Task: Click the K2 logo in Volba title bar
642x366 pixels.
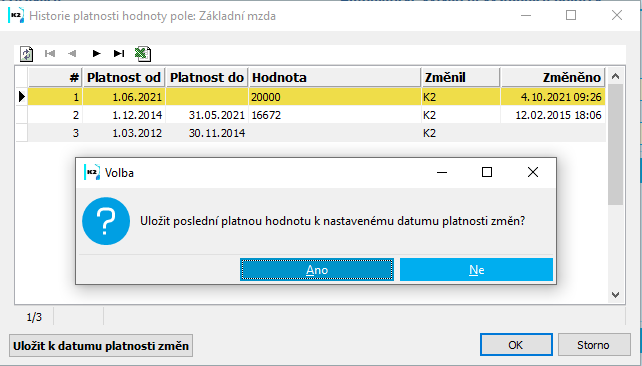Action: tap(92, 172)
